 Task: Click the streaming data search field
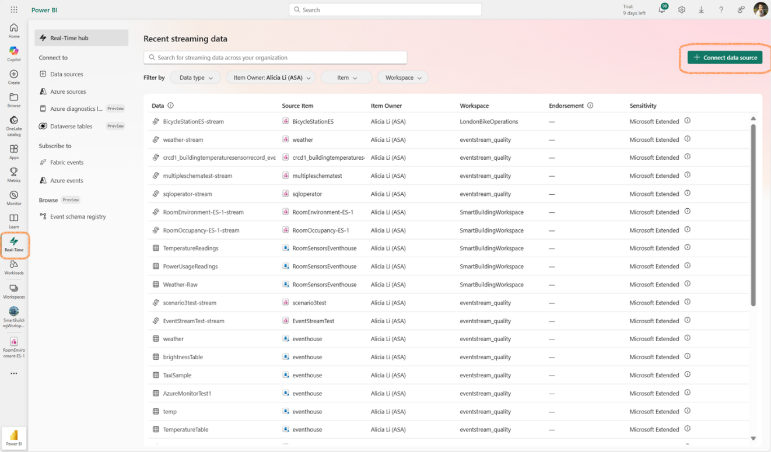[275, 58]
